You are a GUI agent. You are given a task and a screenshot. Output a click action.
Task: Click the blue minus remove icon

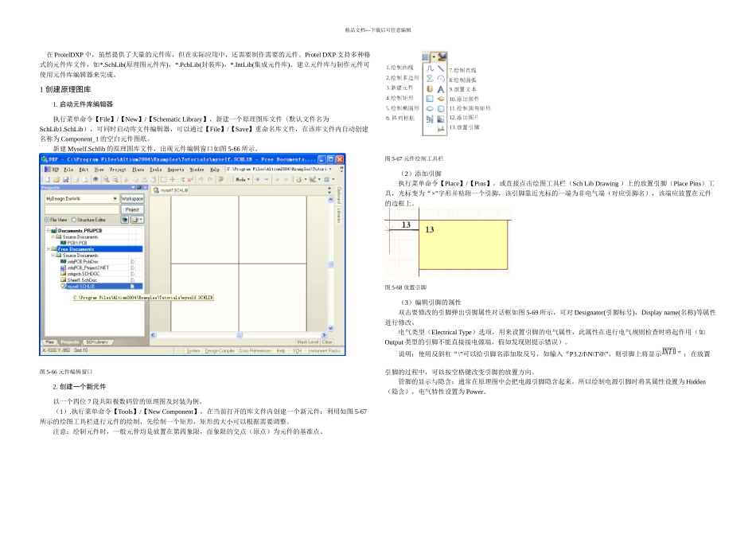tap(266, 179)
